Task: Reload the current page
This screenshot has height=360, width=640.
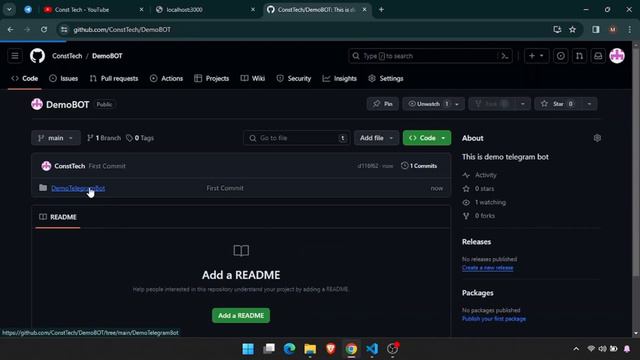Action: point(44,29)
